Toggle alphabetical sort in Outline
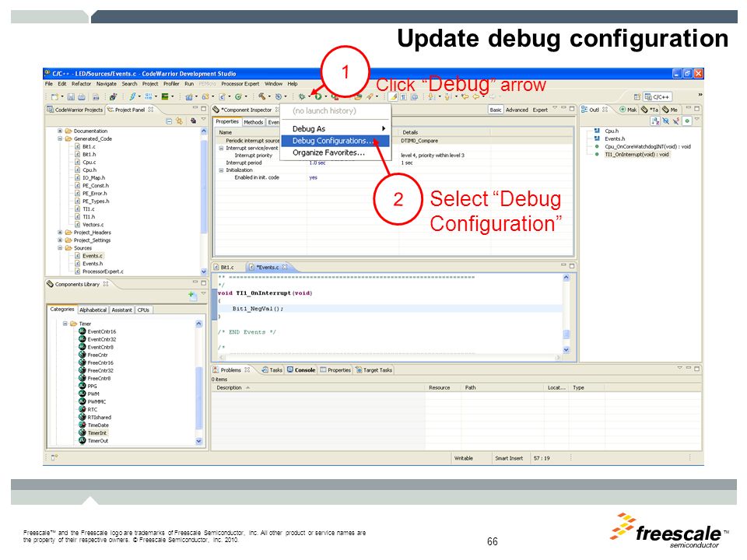This screenshot has width=747, height=560. pos(655,121)
